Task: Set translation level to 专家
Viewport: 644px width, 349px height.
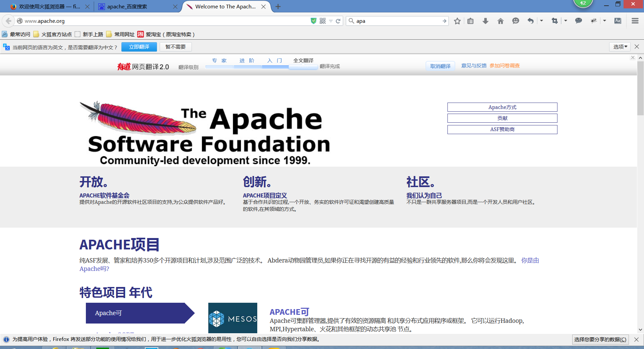Action: [219, 61]
